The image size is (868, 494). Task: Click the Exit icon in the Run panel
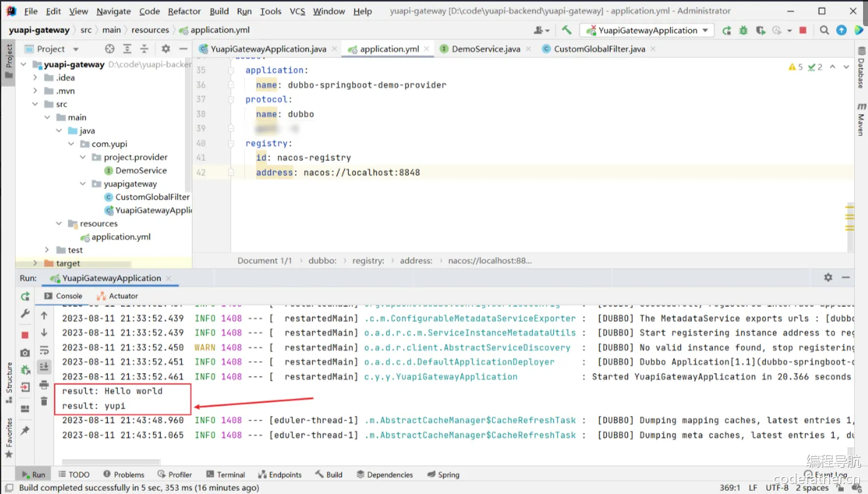pos(25,387)
